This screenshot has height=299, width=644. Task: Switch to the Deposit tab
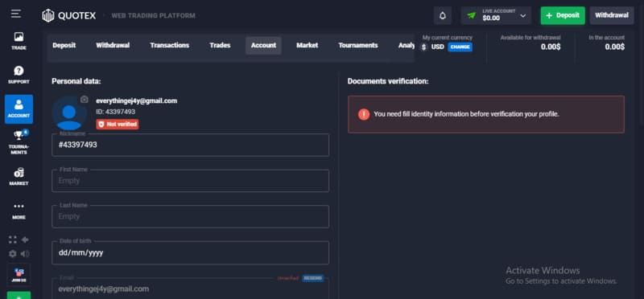click(64, 46)
